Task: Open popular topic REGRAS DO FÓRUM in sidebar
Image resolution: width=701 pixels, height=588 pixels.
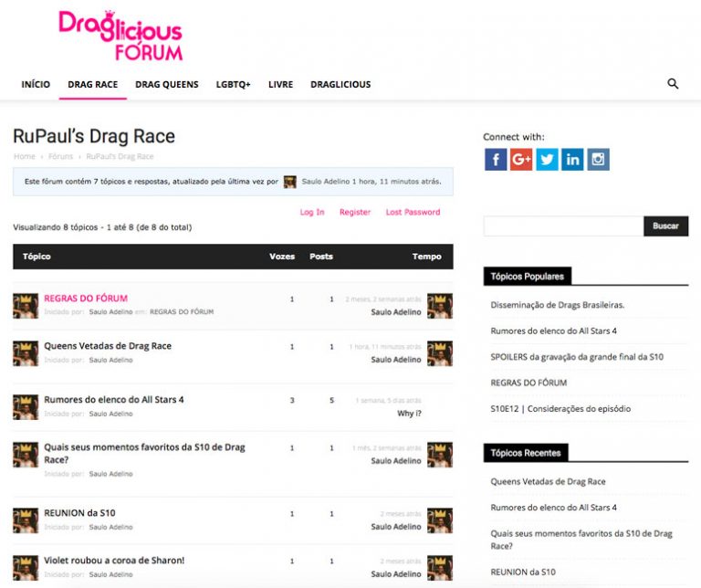Action: tap(528, 383)
